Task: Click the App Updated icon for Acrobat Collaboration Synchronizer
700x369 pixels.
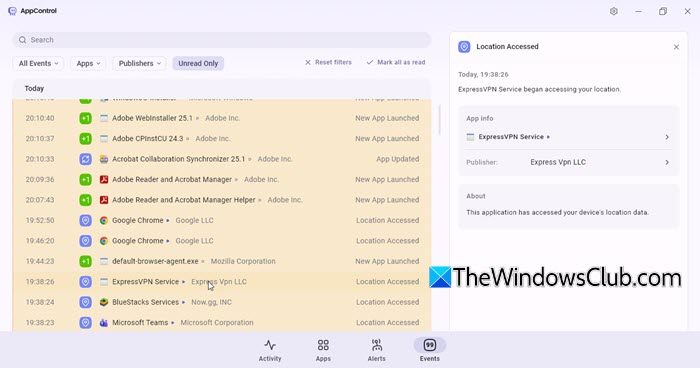Action: (85, 159)
